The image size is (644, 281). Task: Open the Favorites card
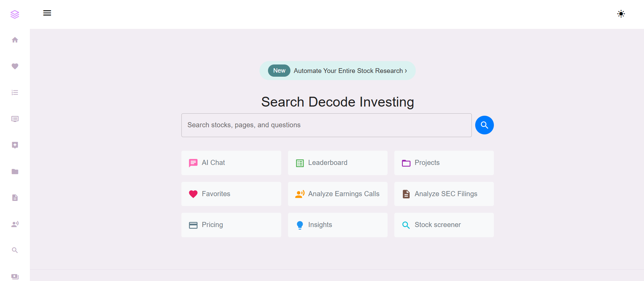coord(231,194)
